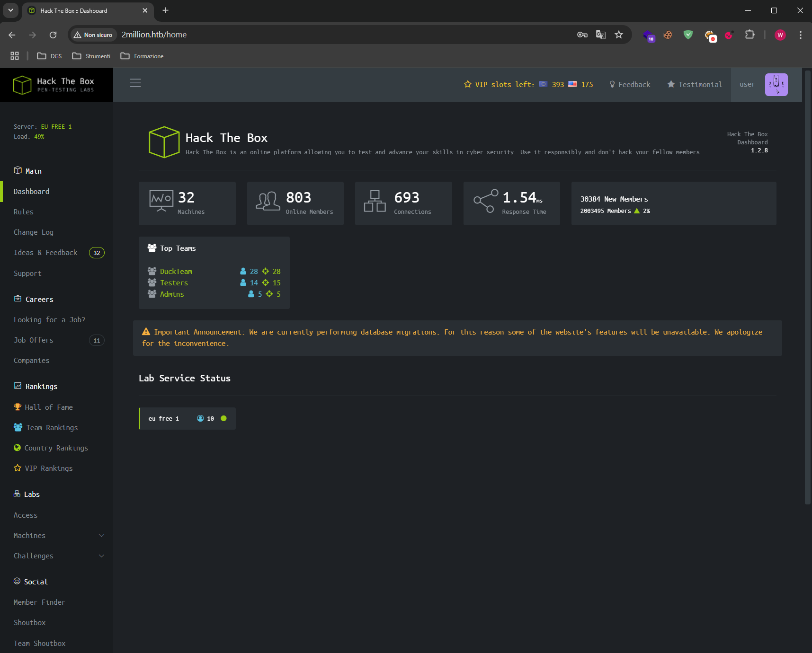Click the Online Members people icon
The width and height of the screenshot is (812, 653).
(268, 201)
